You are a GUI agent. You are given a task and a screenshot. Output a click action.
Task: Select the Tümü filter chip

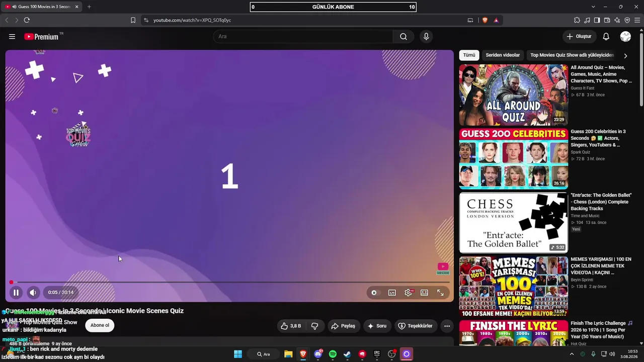click(469, 55)
